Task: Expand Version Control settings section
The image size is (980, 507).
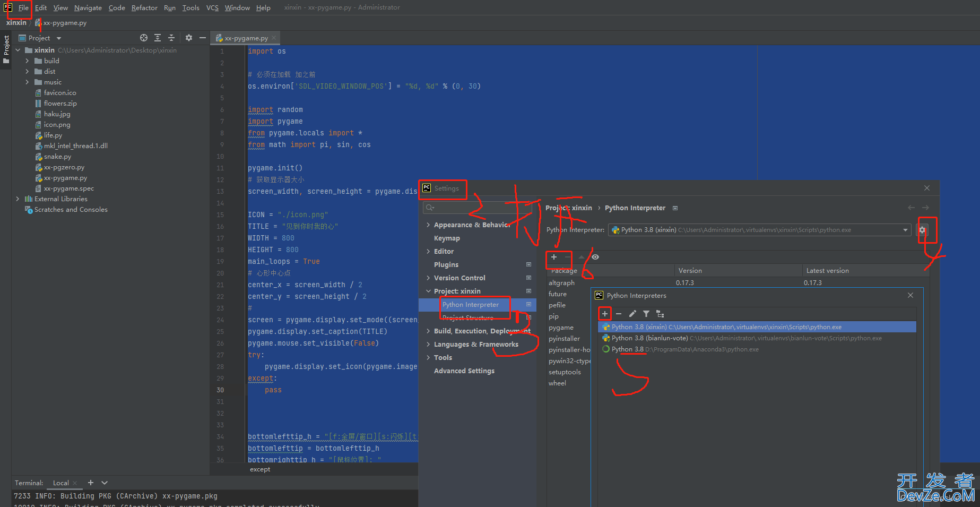Action: pyautogui.click(x=428, y=278)
